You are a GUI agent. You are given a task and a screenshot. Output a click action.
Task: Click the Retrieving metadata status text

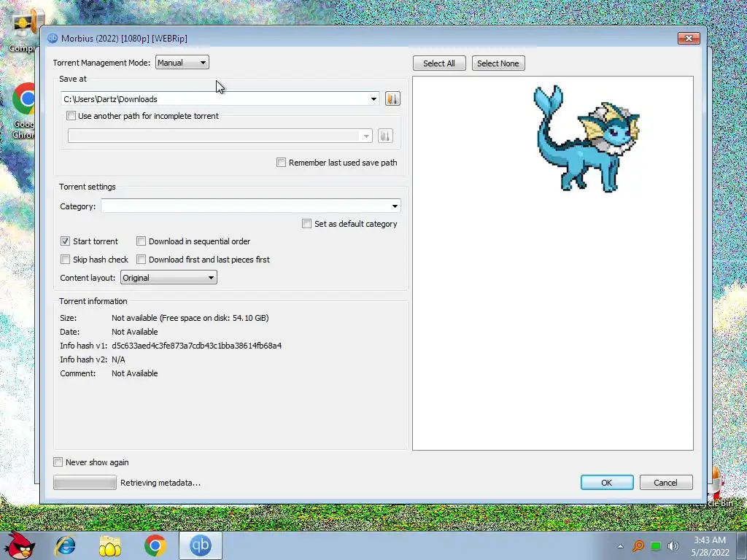[160, 483]
